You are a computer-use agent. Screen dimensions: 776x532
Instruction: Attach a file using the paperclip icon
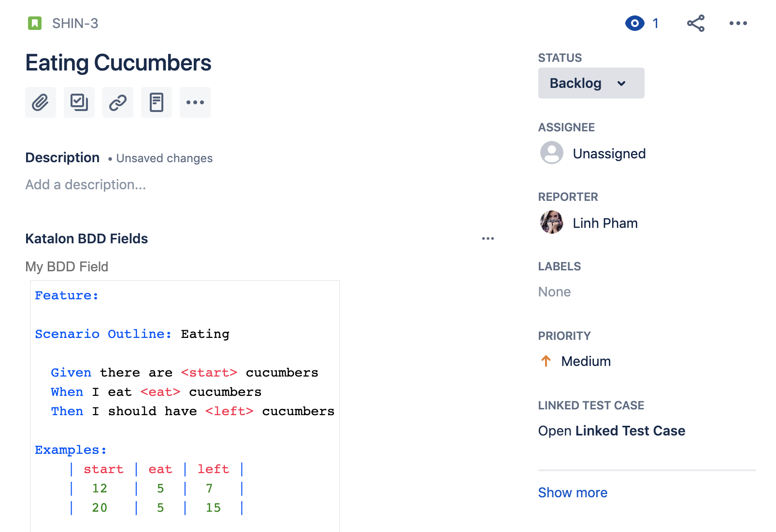pyautogui.click(x=40, y=102)
